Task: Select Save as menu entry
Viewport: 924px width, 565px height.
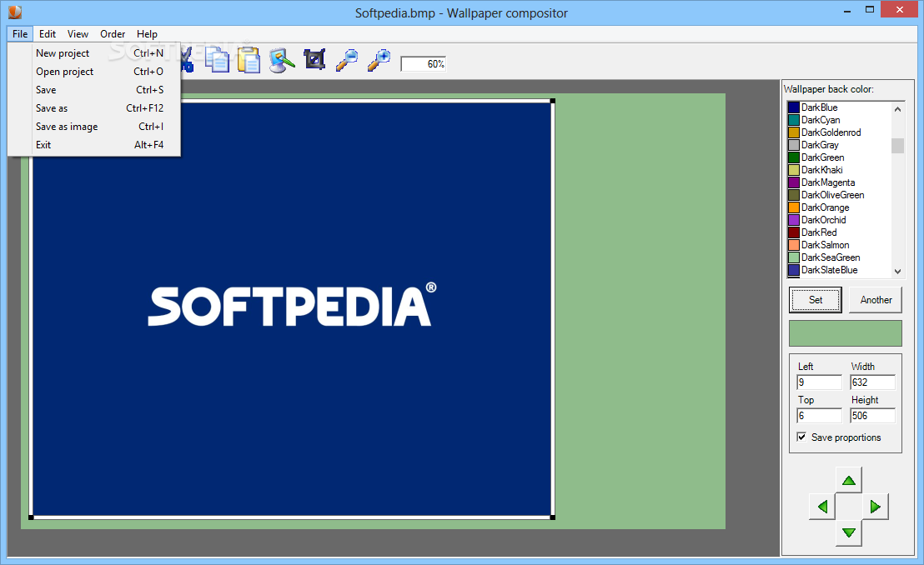Action: [94, 107]
